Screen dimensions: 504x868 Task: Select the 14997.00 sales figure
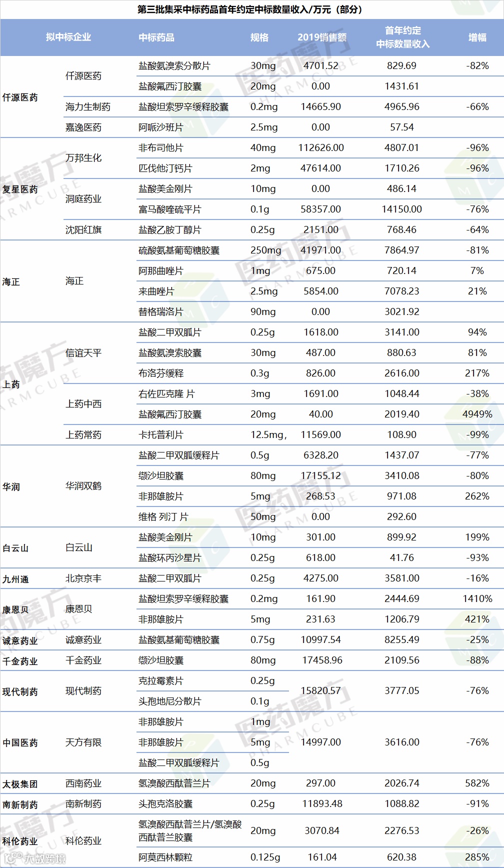[321, 742]
